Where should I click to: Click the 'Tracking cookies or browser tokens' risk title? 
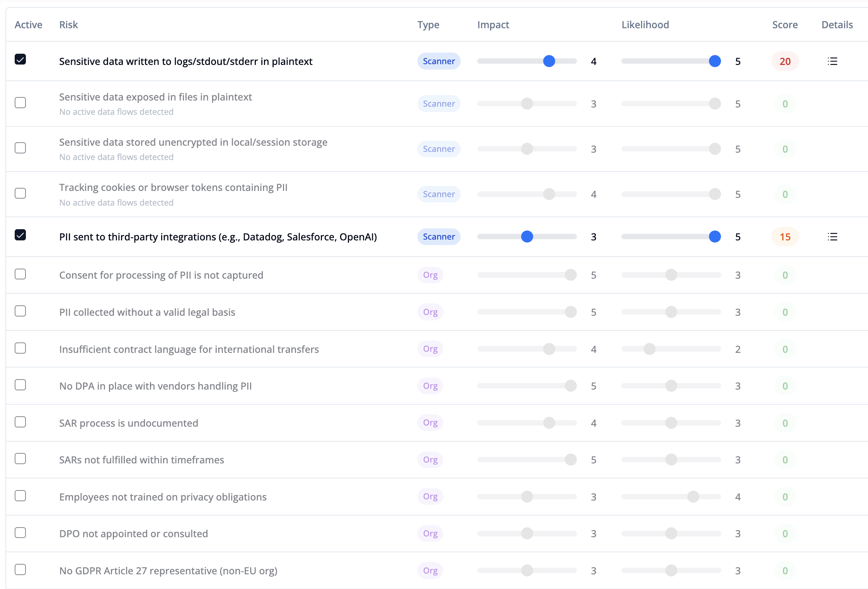click(173, 187)
